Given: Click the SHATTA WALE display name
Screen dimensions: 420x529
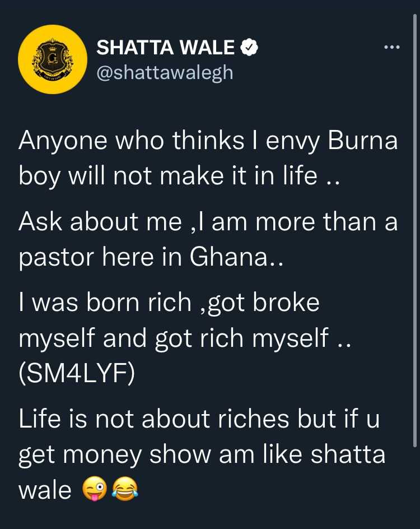Looking at the screenshot, I should [x=166, y=47].
